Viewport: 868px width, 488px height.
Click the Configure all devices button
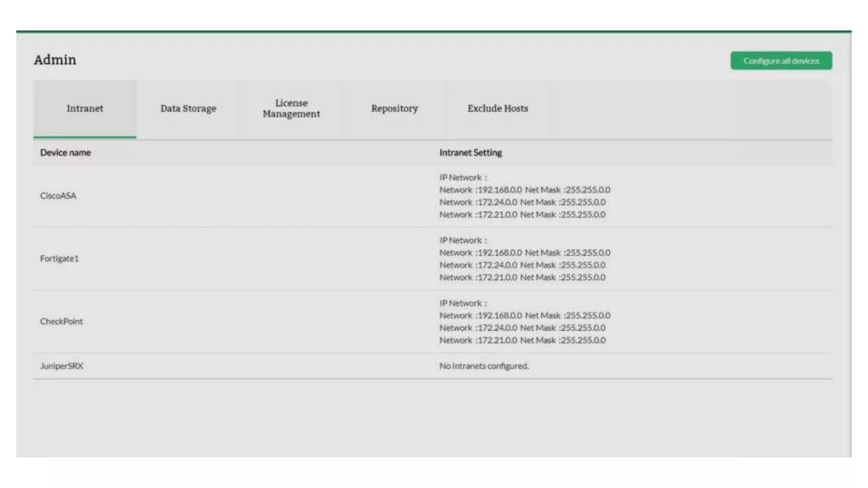(x=781, y=61)
